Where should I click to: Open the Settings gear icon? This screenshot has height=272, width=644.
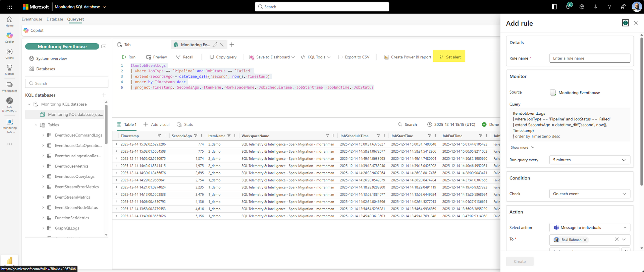click(582, 7)
